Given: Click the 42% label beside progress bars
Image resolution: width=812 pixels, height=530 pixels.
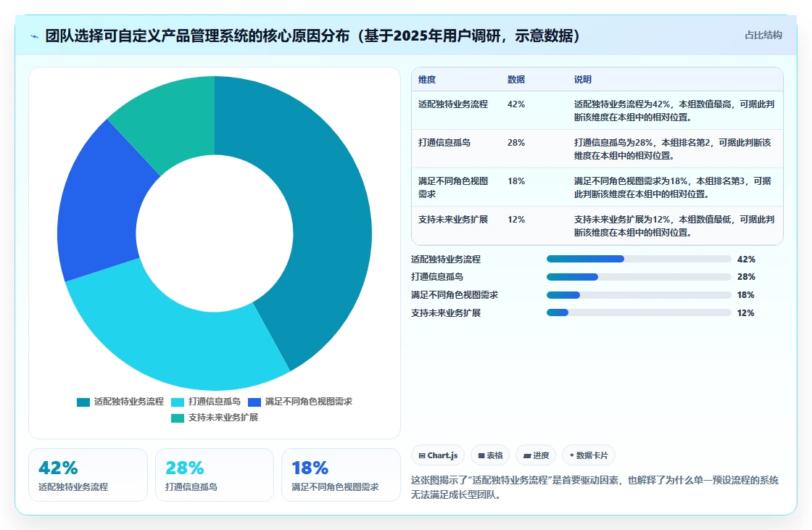Looking at the screenshot, I should 746,260.
